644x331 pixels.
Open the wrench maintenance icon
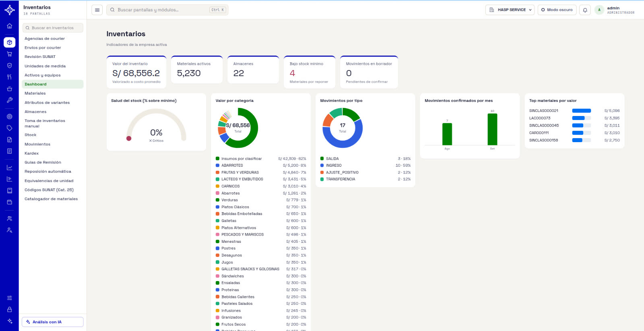click(x=9, y=100)
